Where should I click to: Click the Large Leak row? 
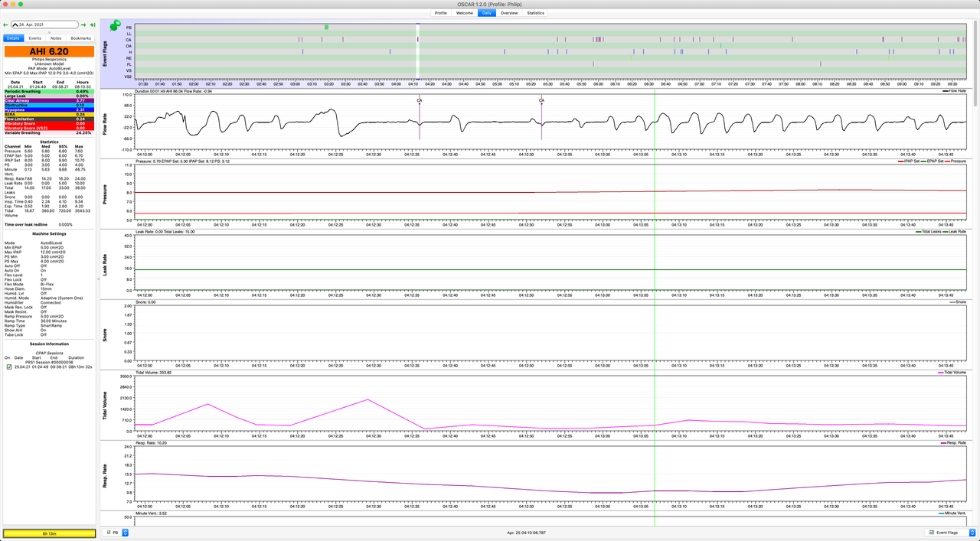click(x=49, y=96)
